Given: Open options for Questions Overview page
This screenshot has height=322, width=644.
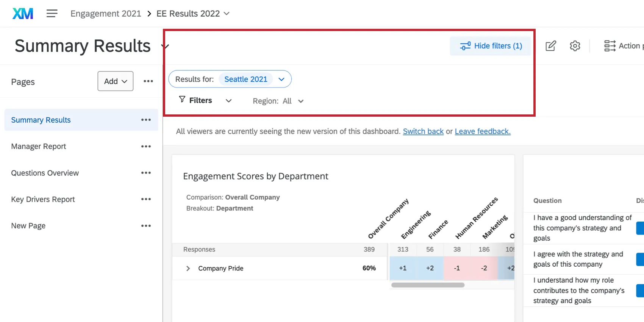Looking at the screenshot, I should [146, 173].
